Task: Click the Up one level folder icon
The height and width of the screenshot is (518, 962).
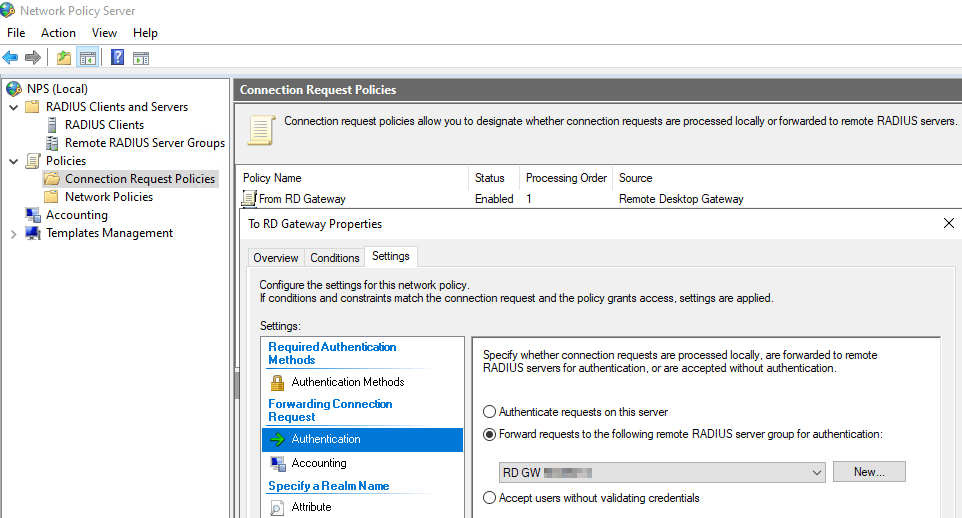Action: (64, 58)
